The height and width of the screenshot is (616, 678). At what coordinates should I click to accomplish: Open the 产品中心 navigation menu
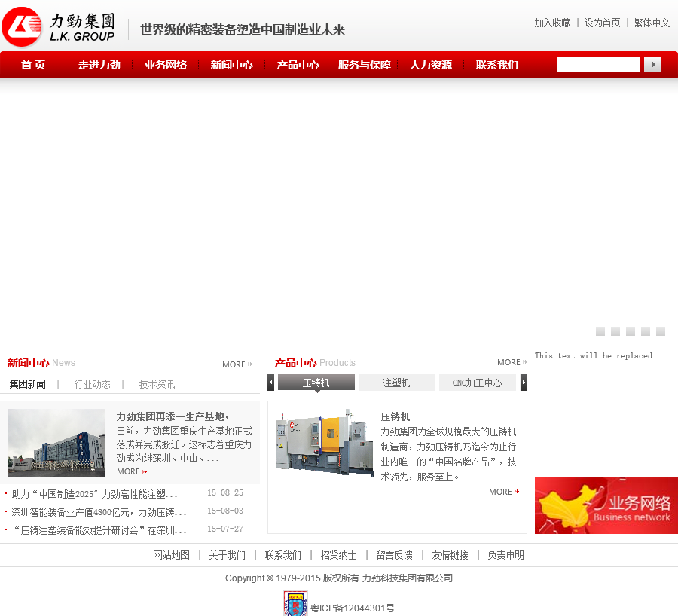tap(298, 65)
